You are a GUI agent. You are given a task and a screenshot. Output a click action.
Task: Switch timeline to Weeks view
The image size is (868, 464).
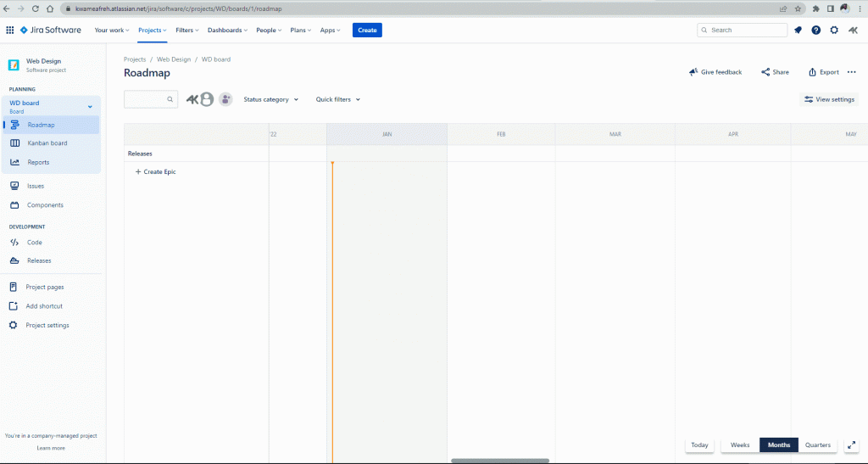point(740,445)
